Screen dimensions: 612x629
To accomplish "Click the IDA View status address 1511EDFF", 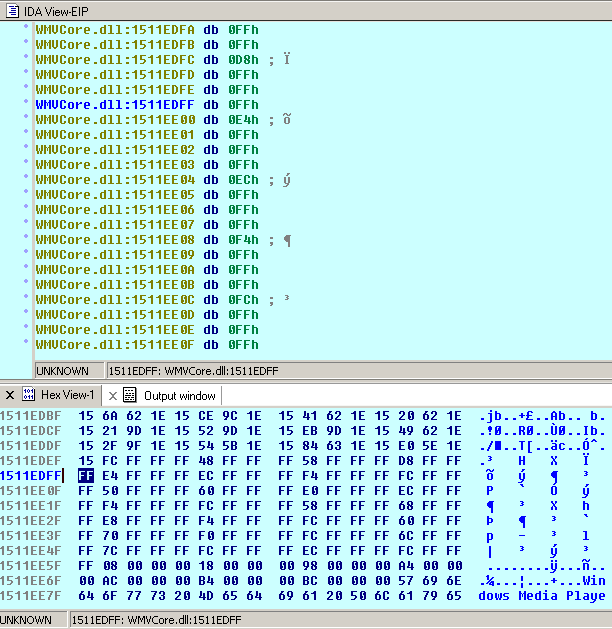I will click(193, 371).
